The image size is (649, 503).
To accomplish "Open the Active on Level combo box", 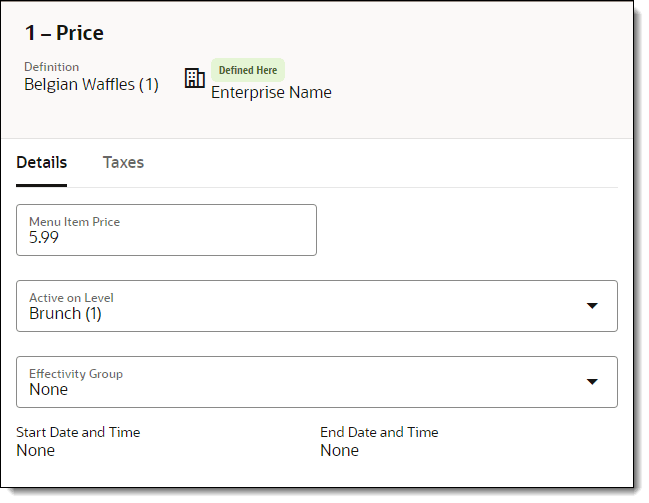I will point(300,306).
